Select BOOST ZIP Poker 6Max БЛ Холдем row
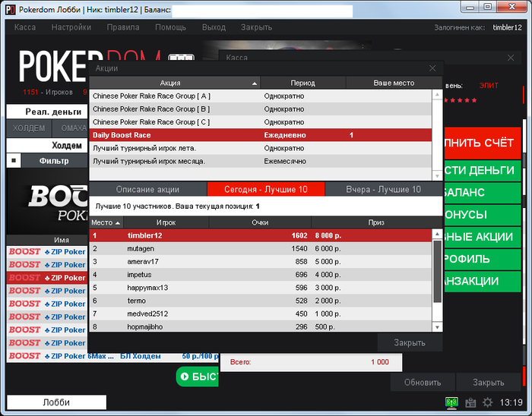 [x=112, y=356]
